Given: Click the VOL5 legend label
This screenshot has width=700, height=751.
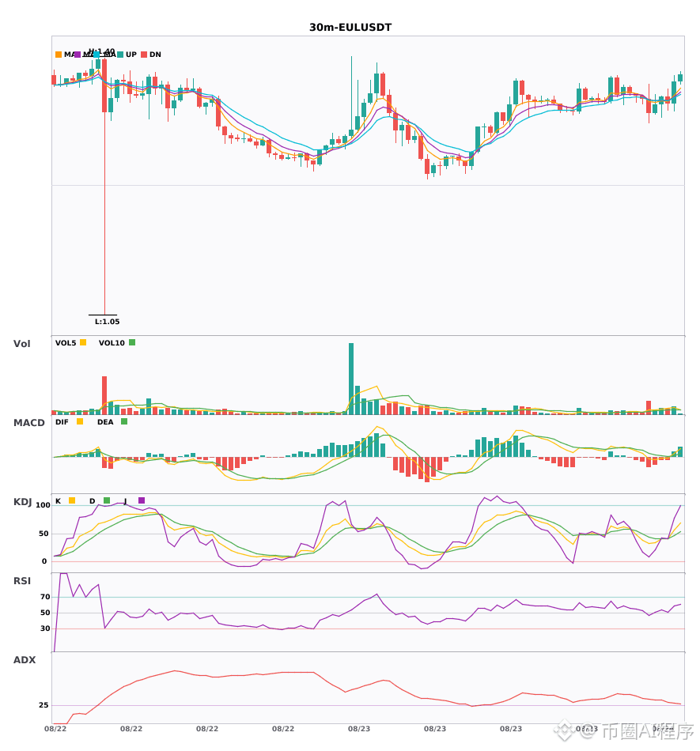Looking at the screenshot, I should (x=66, y=343).
